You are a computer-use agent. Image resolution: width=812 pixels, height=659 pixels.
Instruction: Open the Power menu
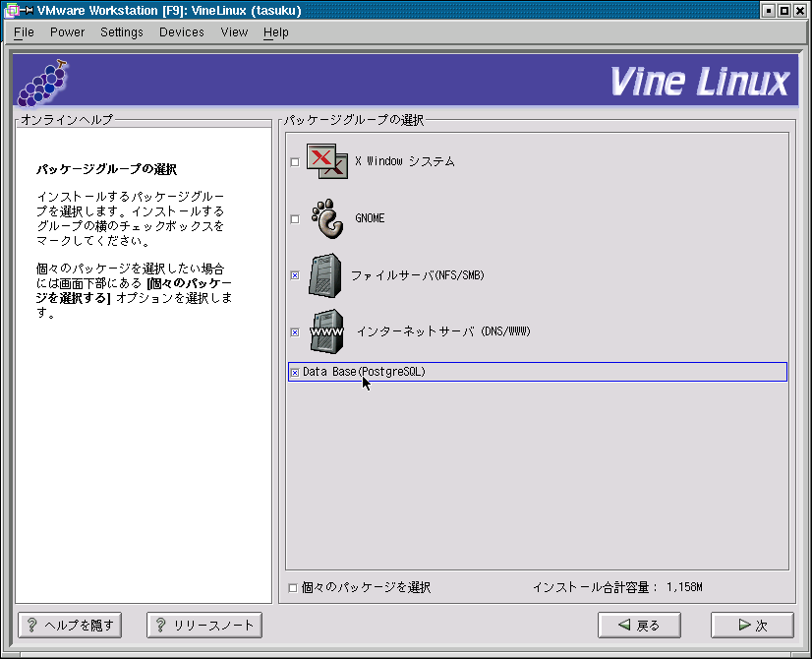(x=67, y=32)
